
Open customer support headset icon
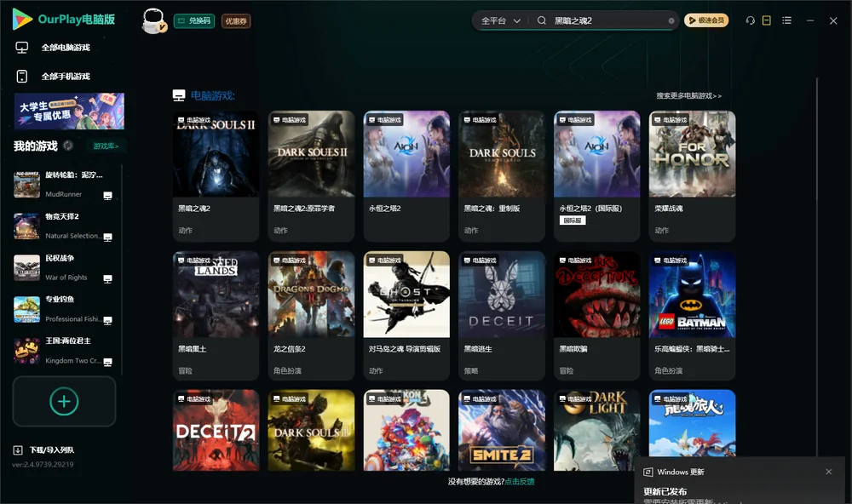coord(751,20)
